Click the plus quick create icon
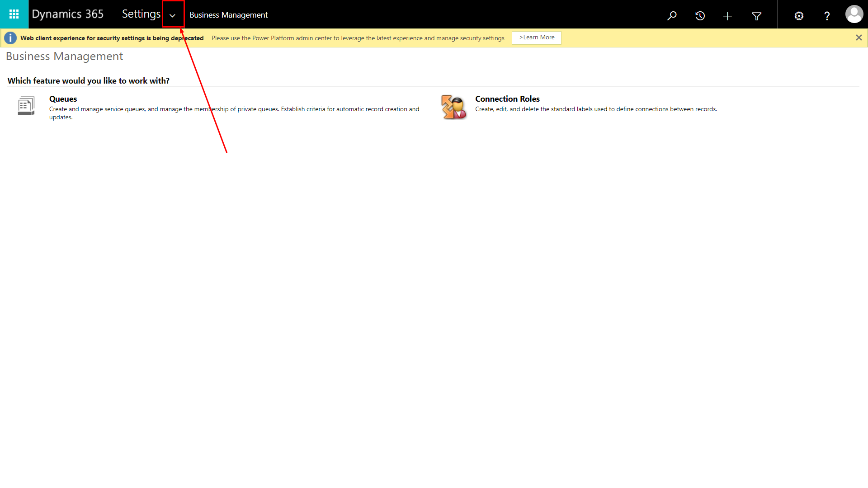The height and width of the screenshot is (488, 868). [x=727, y=16]
